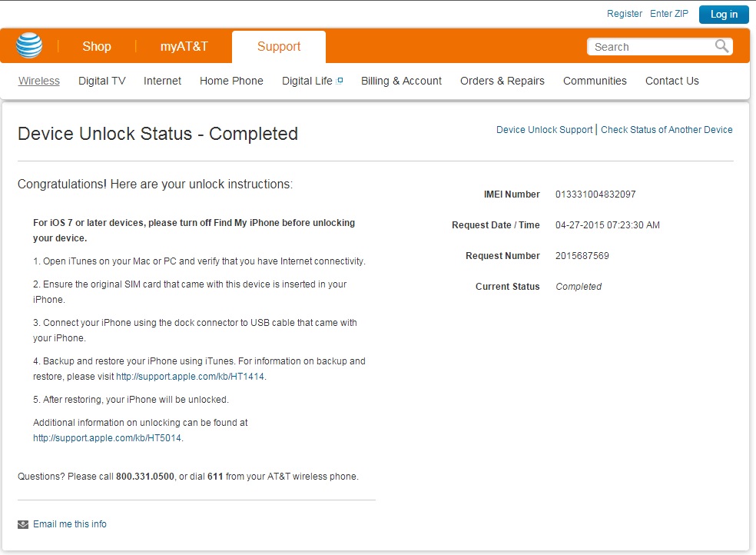The image size is (756, 555).
Task: Click step 1 Open iTunes instruction
Action: [x=199, y=261]
